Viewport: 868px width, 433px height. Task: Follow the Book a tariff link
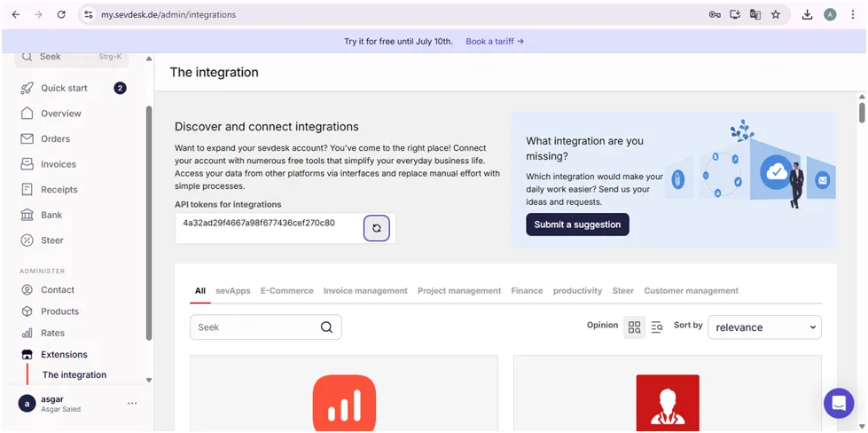tap(495, 42)
